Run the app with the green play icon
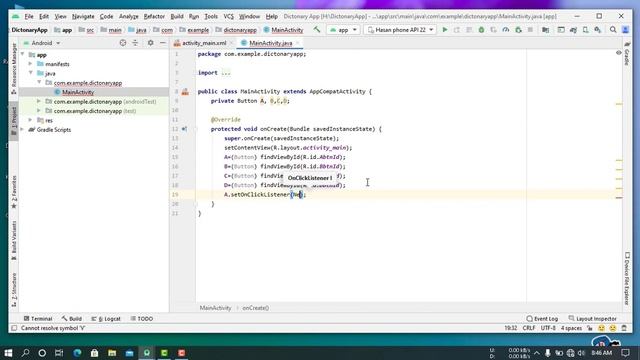640x360 pixels. point(445,30)
